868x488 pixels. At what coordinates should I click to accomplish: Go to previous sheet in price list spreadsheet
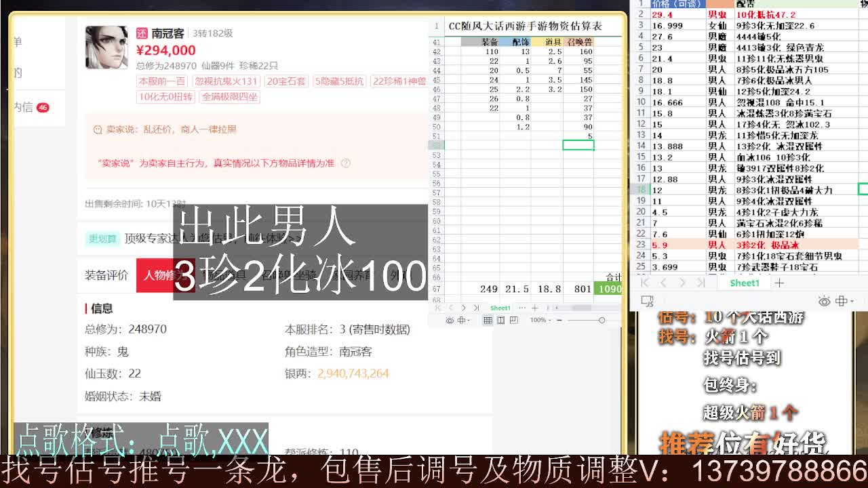point(664,283)
